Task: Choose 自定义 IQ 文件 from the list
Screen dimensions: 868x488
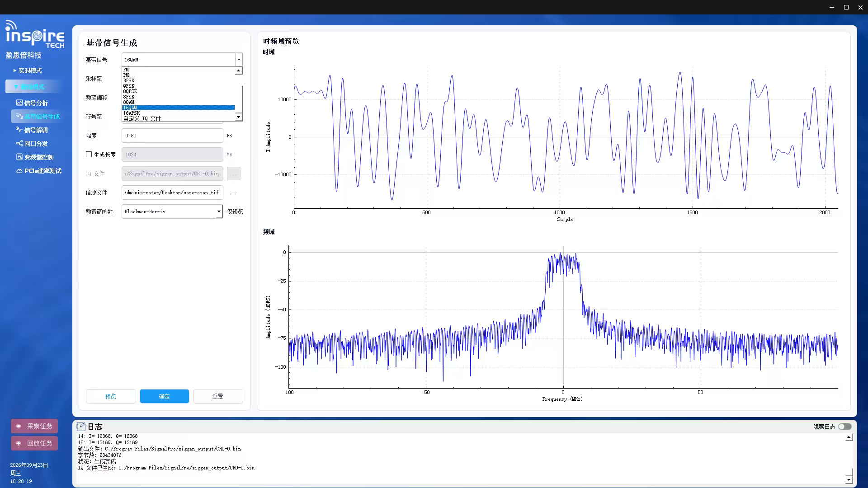Action: [179, 118]
